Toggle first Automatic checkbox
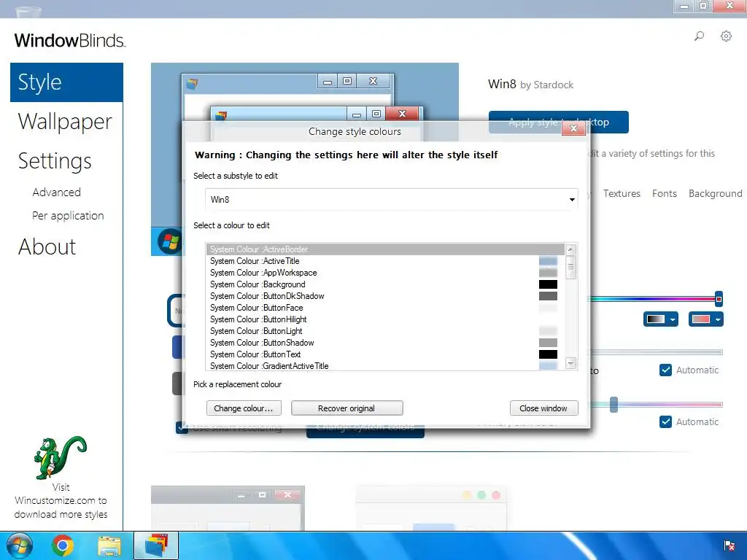 pyautogui.click(x=665, y=370)
